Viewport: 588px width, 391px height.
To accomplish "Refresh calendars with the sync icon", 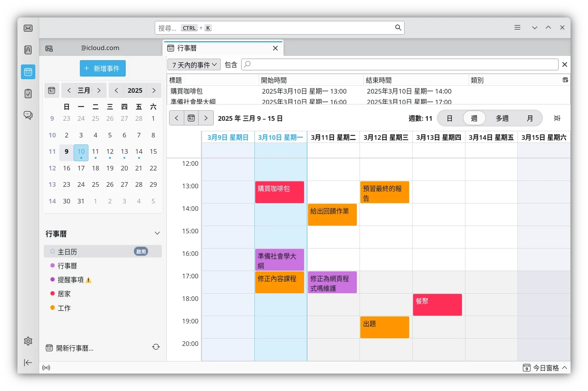I will pos(156,347).
